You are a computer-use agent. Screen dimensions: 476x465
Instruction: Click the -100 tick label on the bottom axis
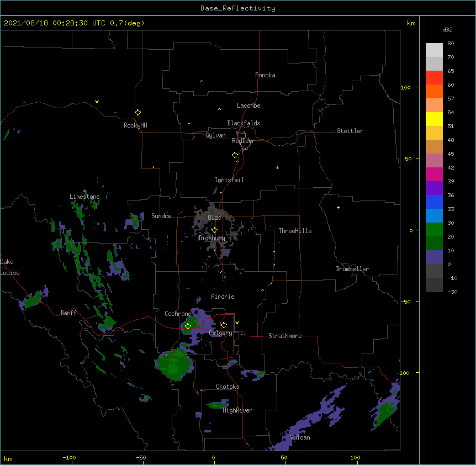click(x=69, y=457)
